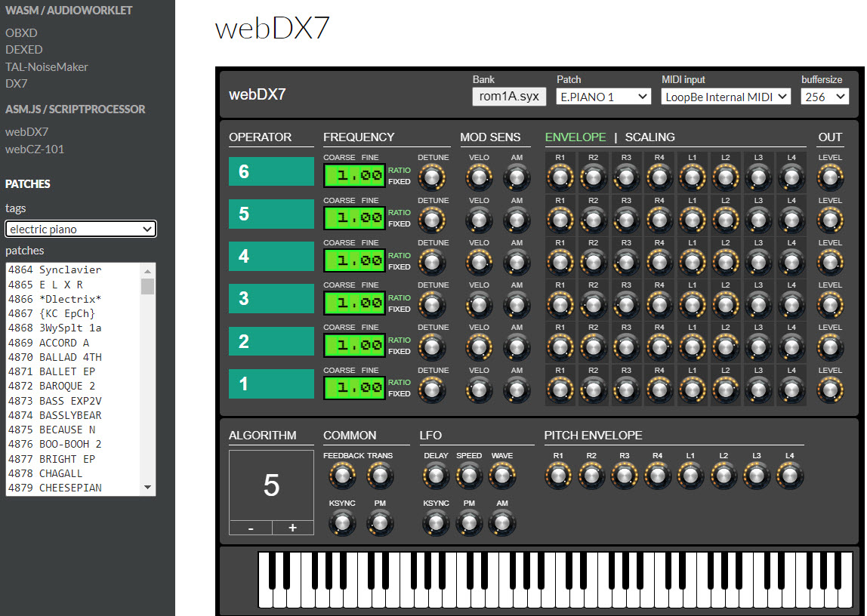The image size is (867, 616).
Task: Click the COMMON TRANS knob
Action: [x=380, y=476]
